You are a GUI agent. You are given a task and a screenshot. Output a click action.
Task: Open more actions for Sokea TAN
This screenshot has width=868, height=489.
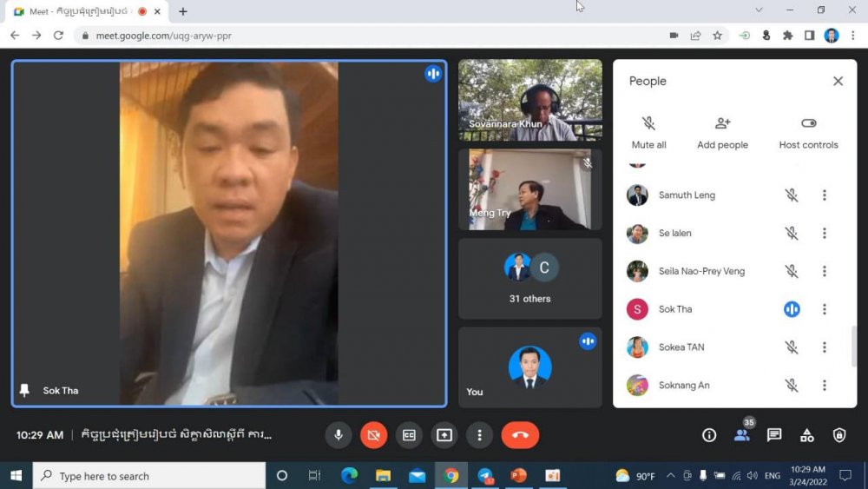825,347
